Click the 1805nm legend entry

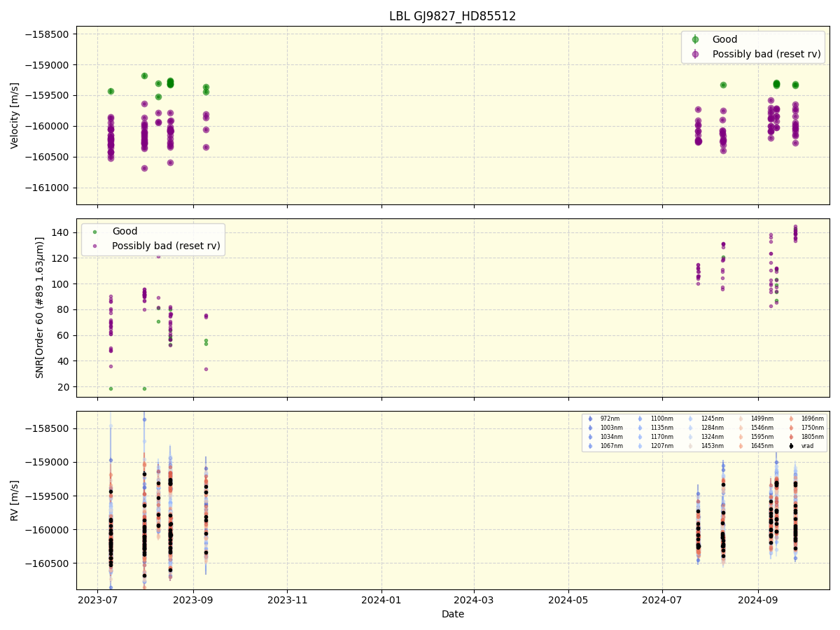(806, 437)
